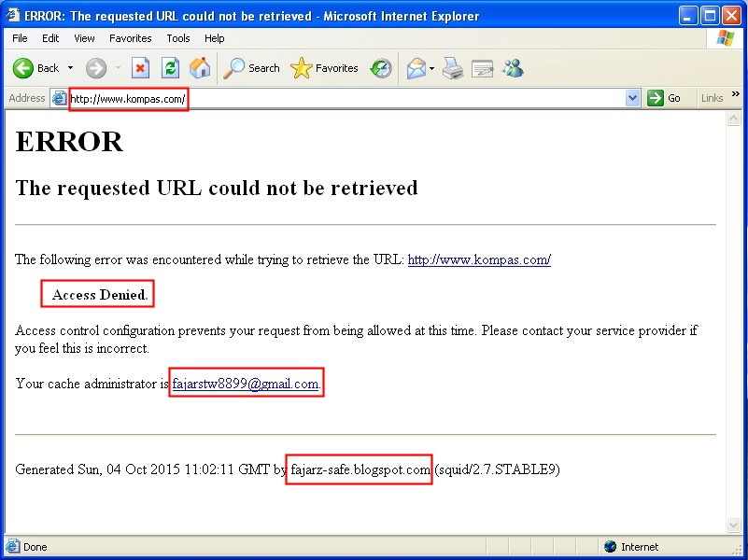The image size is (748, 560).
Task: Open the Favorites menu
Action: click(130, 38)
